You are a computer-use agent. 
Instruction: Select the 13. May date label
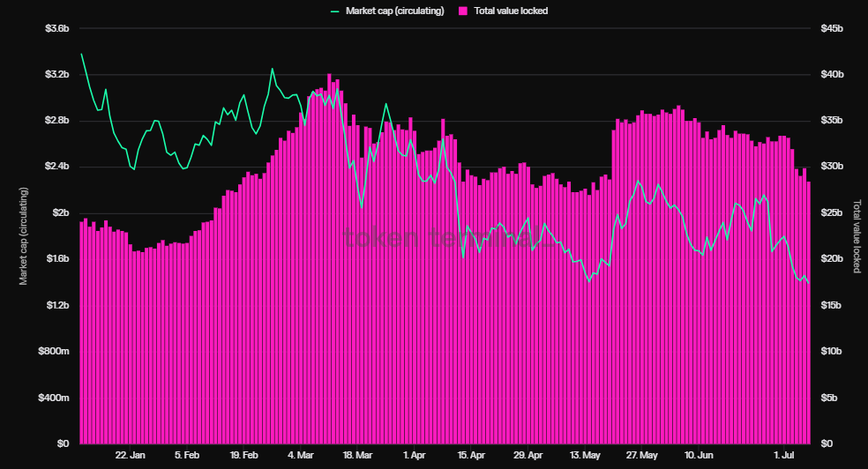pyautogui.click(x=585, y=455)
